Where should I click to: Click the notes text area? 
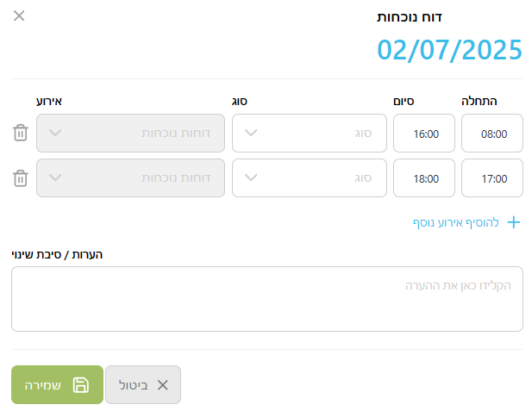pos(267,299)
